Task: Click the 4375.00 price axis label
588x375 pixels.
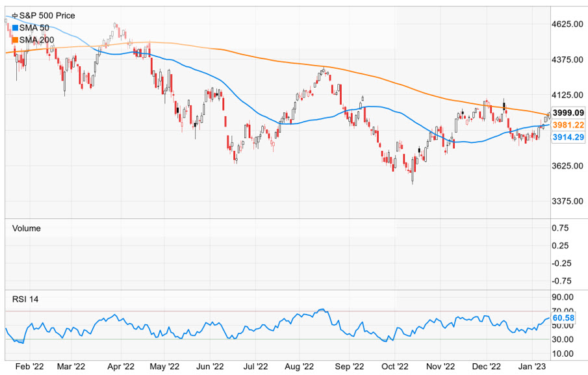Action: 567,60
